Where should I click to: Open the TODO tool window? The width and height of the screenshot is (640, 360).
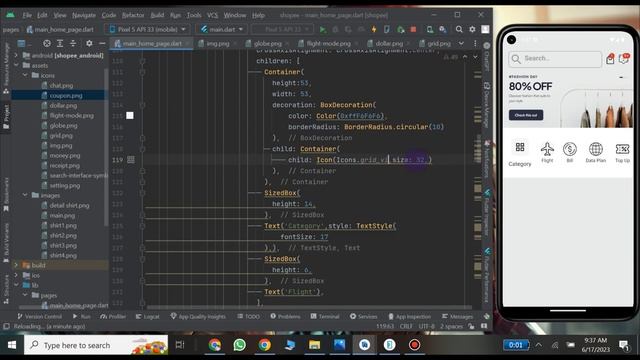(248, 316)
